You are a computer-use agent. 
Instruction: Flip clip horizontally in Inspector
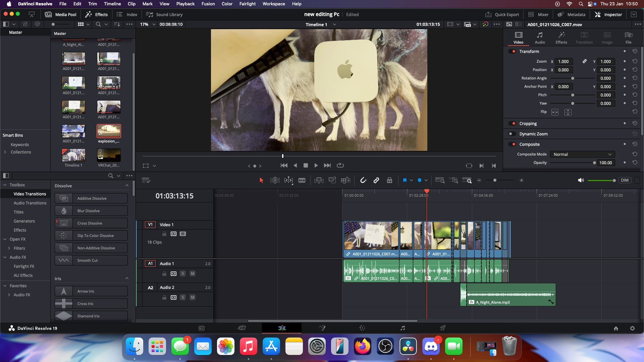[555, 112]
